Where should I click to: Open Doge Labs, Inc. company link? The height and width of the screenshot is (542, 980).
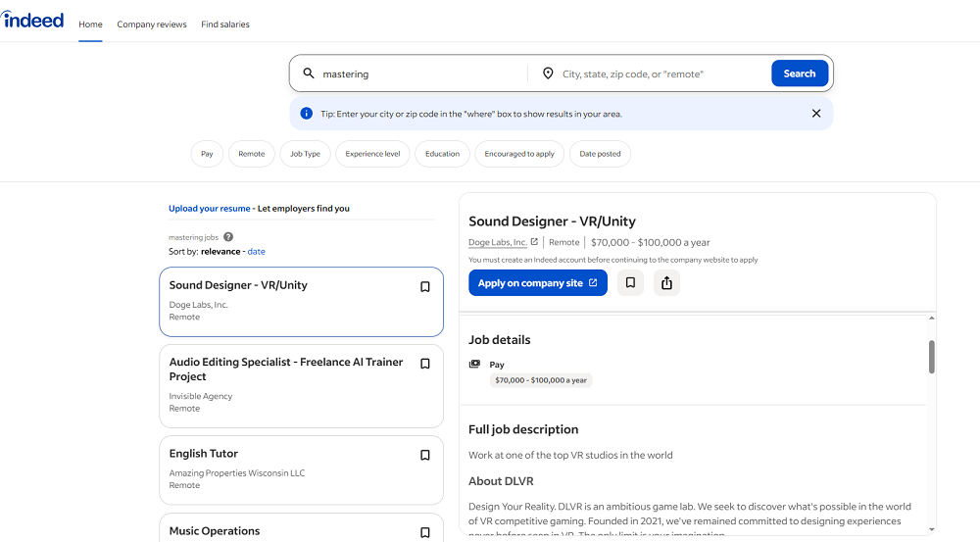tap(498, 242)
